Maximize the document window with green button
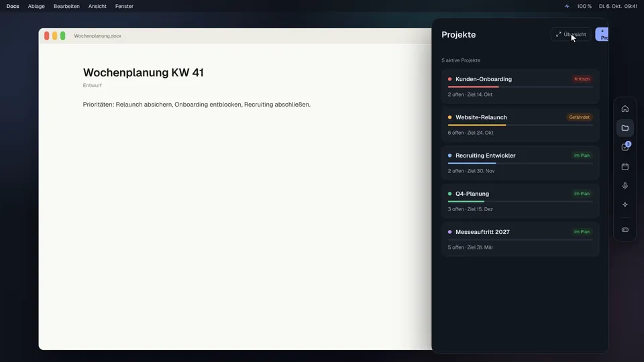 click(x=63, y=36)
